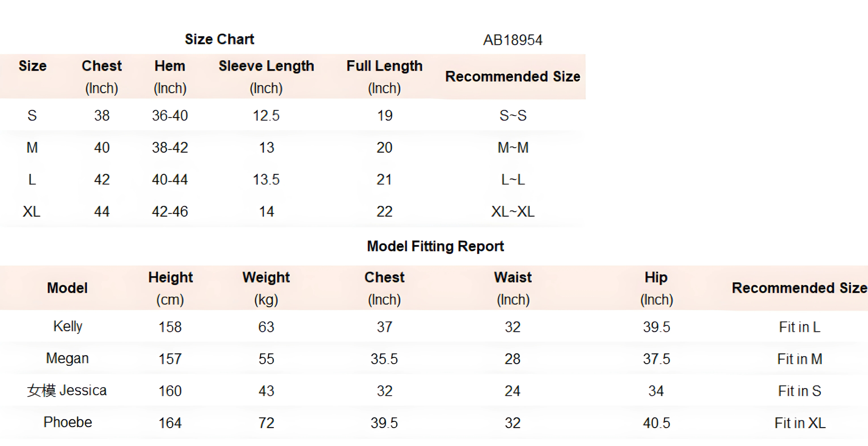Screen dimensions: 868x446
Task: Select the "Hem" column header
Action: click(170, 66)
